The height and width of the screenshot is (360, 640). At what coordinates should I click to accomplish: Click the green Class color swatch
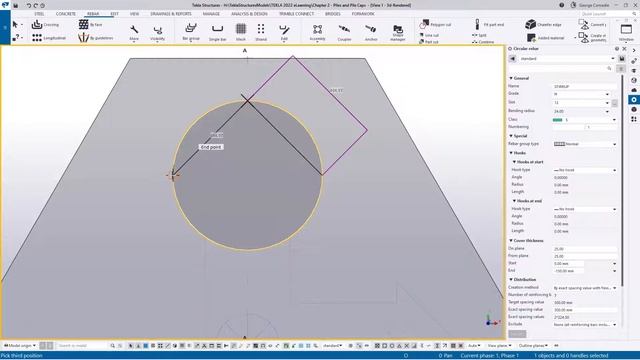point(558,120)
